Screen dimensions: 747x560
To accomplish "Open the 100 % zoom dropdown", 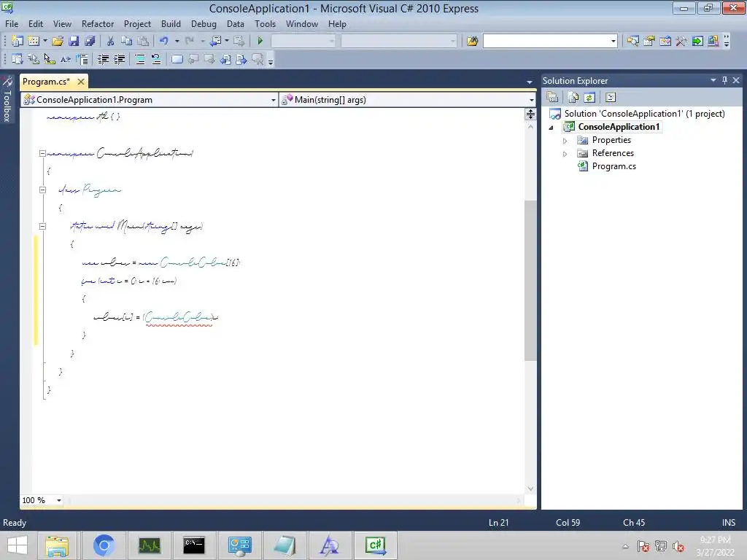I will pos(59,500).
